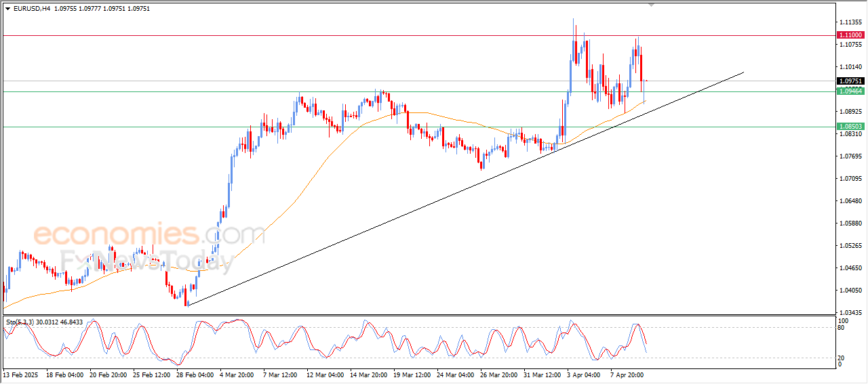This screenshot has width=868, height=384.
Task: Click the gray chart shift marker triangle
Action: pos(652,5)
